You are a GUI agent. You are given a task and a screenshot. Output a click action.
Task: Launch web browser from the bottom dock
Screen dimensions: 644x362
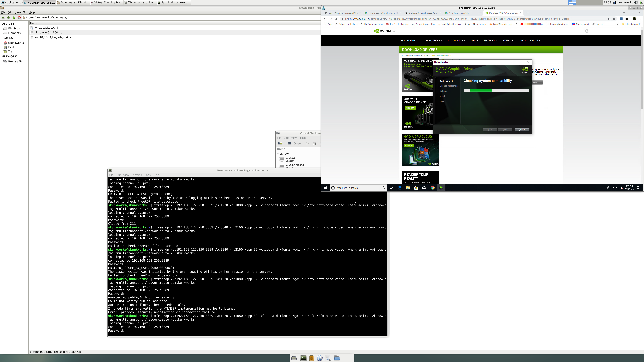coord(319,358)
